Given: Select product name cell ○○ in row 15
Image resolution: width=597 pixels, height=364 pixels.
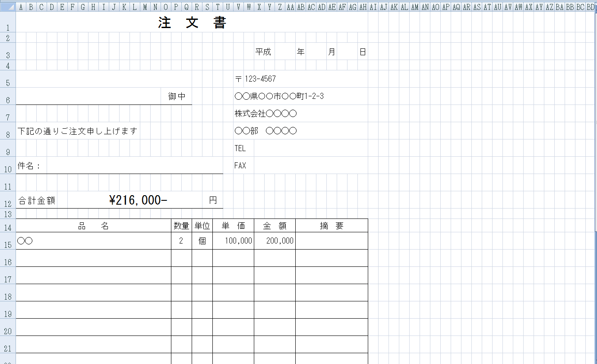Looking at the screenshot, I should 93,241.
